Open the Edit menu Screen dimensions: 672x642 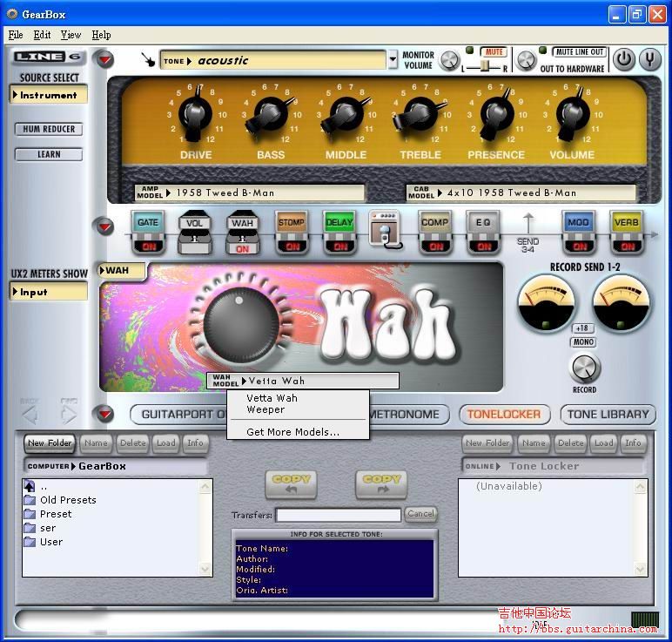(42, 35)
